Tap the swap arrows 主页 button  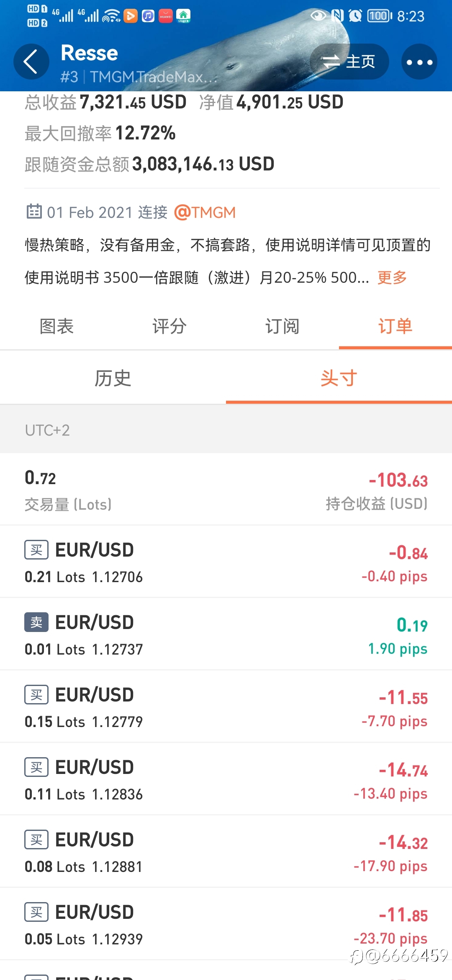349,62
